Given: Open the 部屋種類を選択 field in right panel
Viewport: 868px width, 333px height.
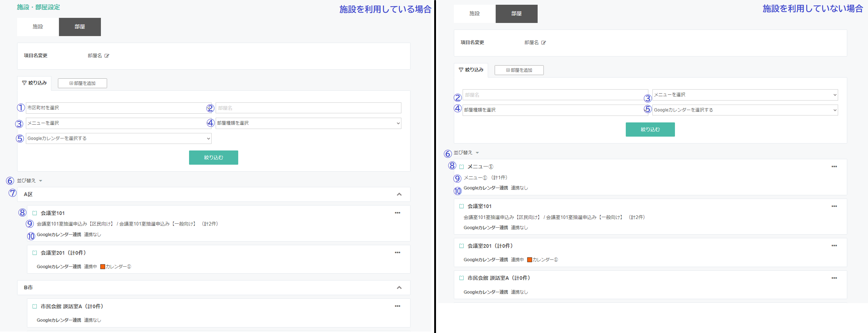Looking at the screenshot, I should tap(555, 110).
